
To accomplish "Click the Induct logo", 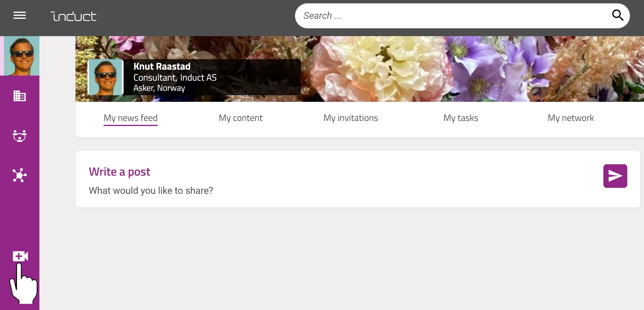I will [x=74, y=16].
